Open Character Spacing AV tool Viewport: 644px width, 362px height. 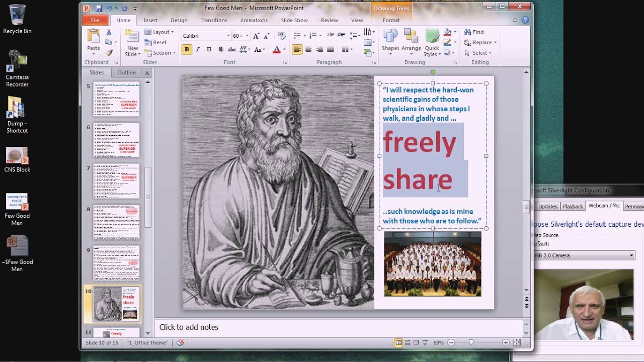pyautogui.click(x=245, y=49)
